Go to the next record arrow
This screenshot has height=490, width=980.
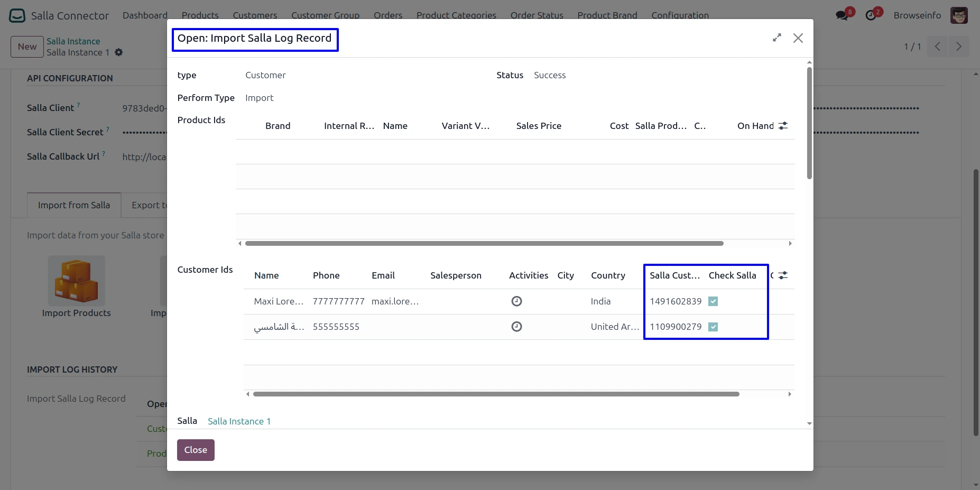point(958,47)
